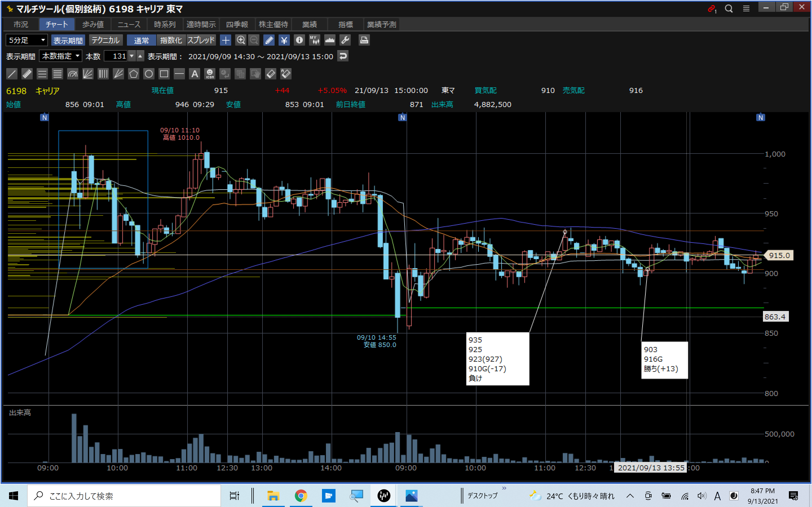Viewport: 812px width, 507px height.
Task: Click the eraser tool icon
Action: [x=270, y=74]
